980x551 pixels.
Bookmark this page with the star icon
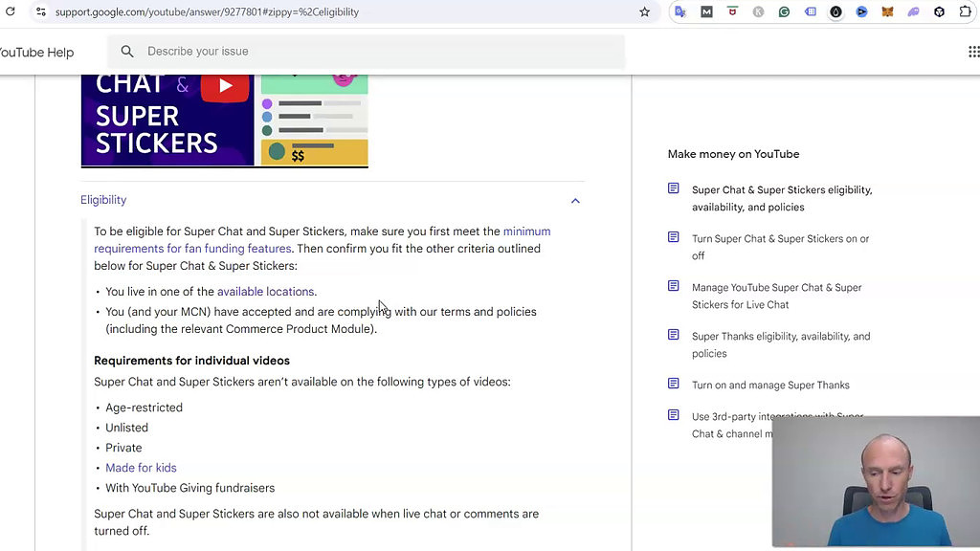pos(644,11)
